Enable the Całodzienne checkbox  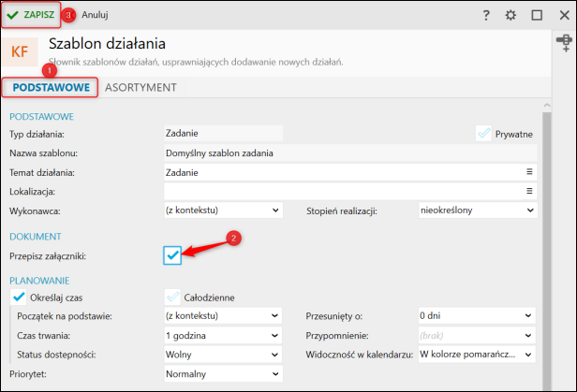pyautogui.click(x=172, y=298)
